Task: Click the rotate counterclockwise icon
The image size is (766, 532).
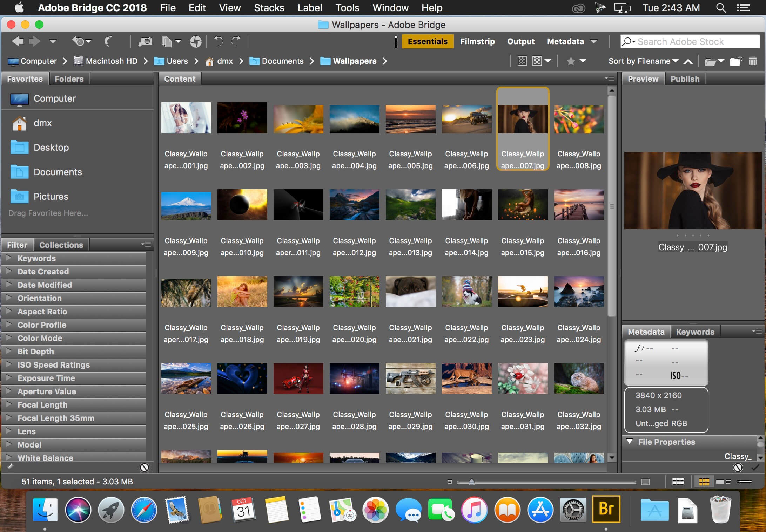Action: (x=218, y=41)
